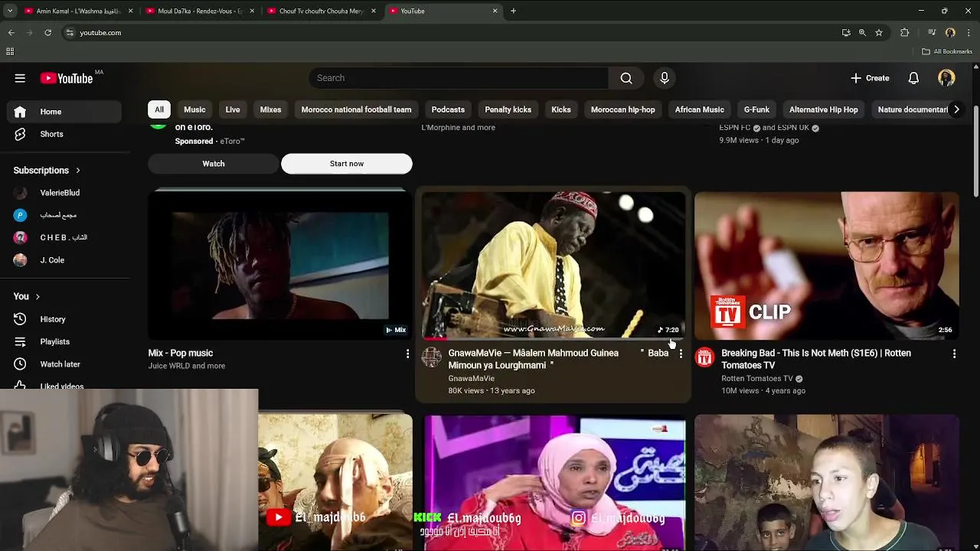
Task: Open the Mix - Pop music thumbnail
Action: coord(280,265)
